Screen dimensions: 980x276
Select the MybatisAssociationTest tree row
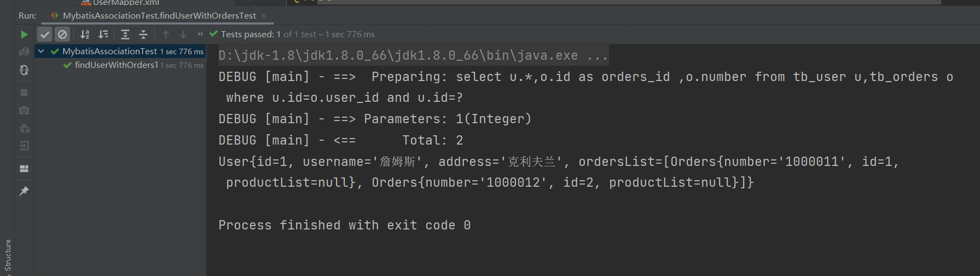[x=120, y=51]
